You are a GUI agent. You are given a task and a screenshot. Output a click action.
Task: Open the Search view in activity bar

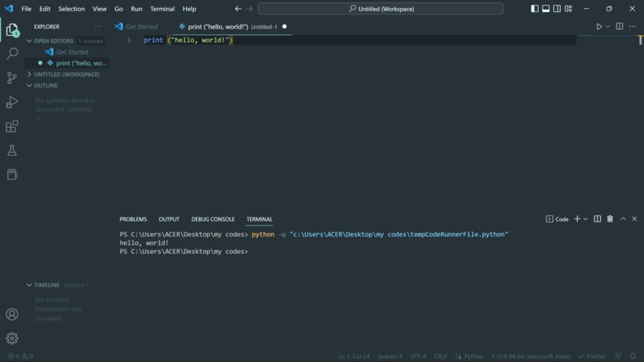point(12,54)
